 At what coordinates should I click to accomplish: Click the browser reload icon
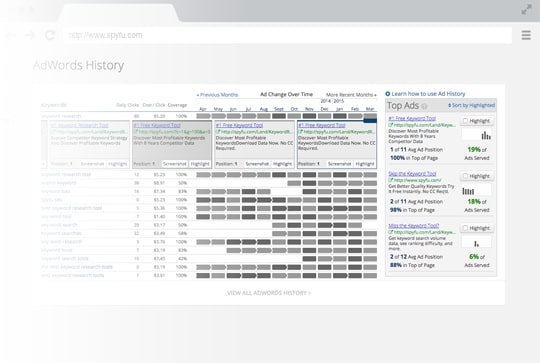(x=50, y=35)
